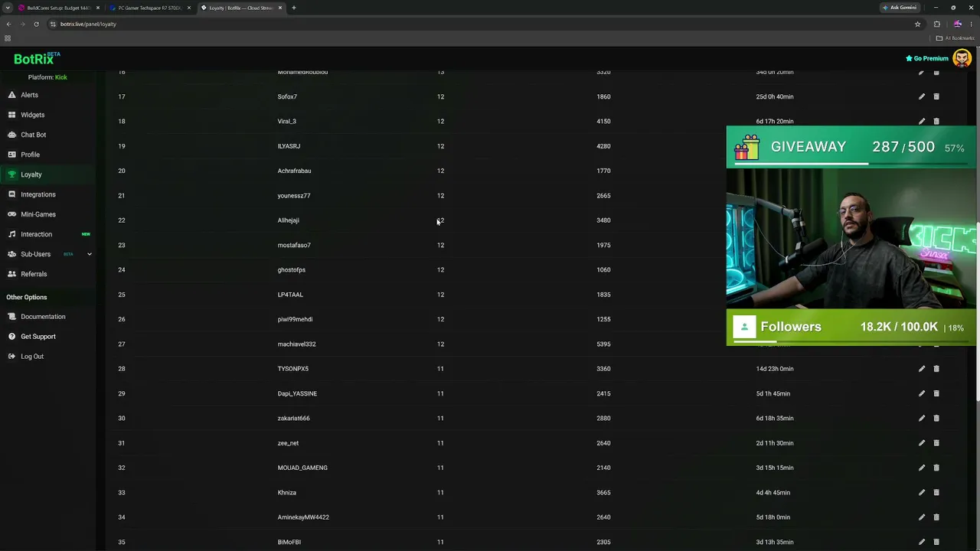Image resolution: width=980 pixels, height=551 pixels.
Task: Reload the botrix.live page
Action: point(36,24)
